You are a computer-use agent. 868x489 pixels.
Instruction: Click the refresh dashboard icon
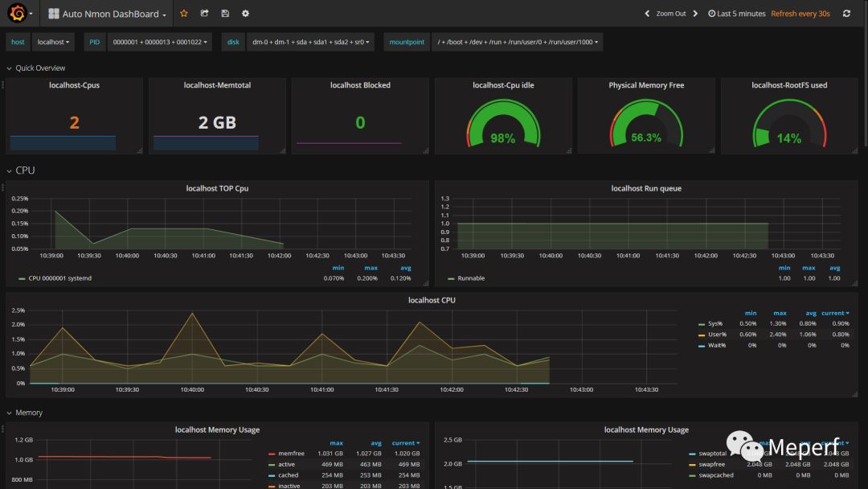pos(846,14)
